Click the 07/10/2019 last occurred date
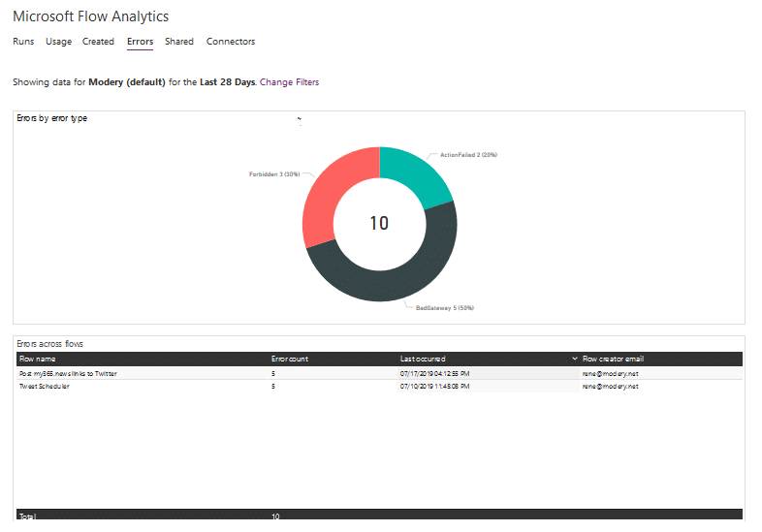Image resolution: width=762 pixels, height=532 pixels. pos(434,387)
